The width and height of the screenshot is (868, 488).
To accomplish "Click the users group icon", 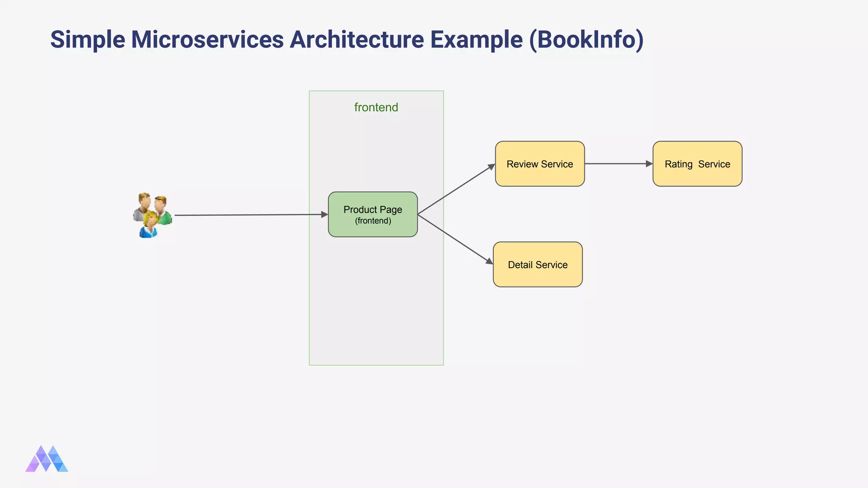I will (x=152, y=215).
